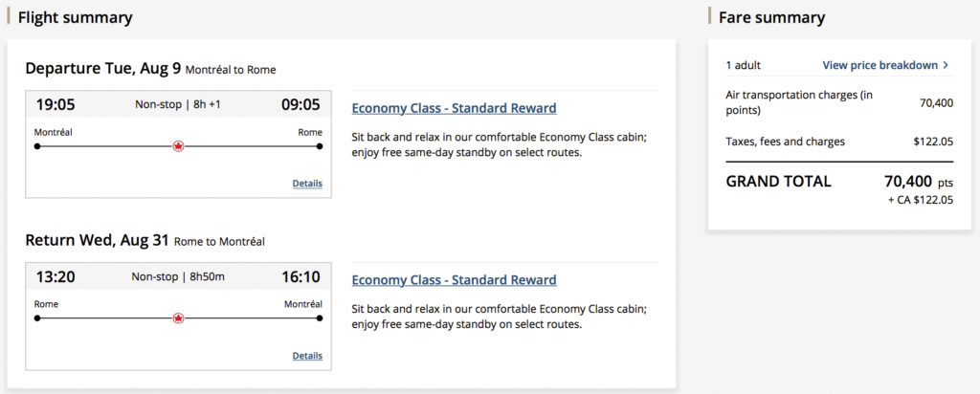Open departure Economy Class - Standard Reward link
The width and height of the screenshot is (980, 394).
pos(454,108)
